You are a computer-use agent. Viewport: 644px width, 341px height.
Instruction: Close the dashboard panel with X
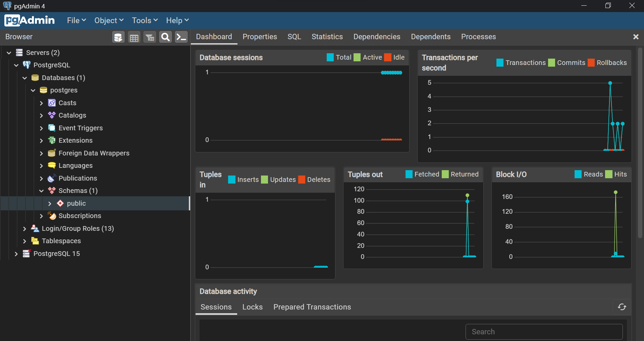(636, 37)
